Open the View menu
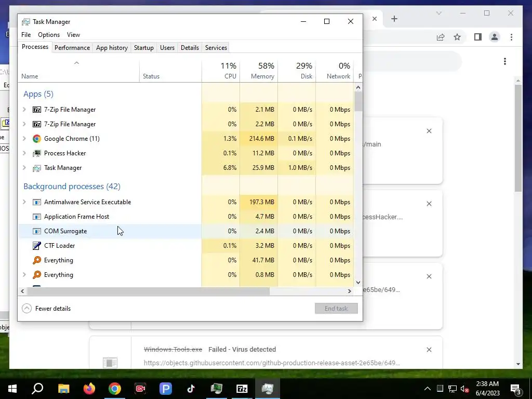Image resolution: width=532 pixels, height=399 pixels. [x=73, y=35]
